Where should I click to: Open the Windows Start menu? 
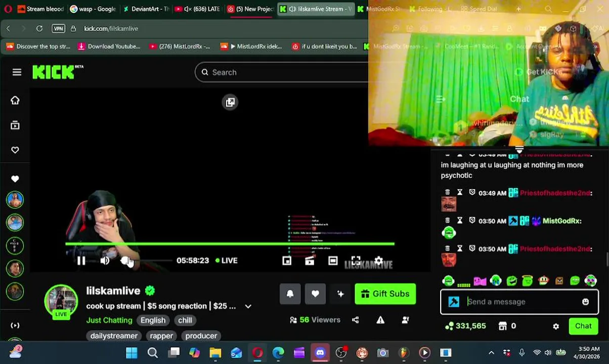click(132, 352)
